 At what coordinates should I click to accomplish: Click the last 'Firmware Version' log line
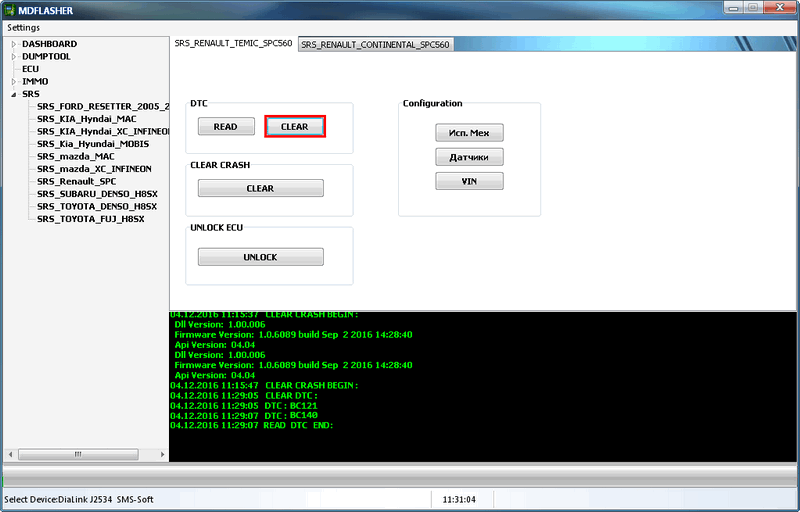pyautogui.click(x=293, y=365)
